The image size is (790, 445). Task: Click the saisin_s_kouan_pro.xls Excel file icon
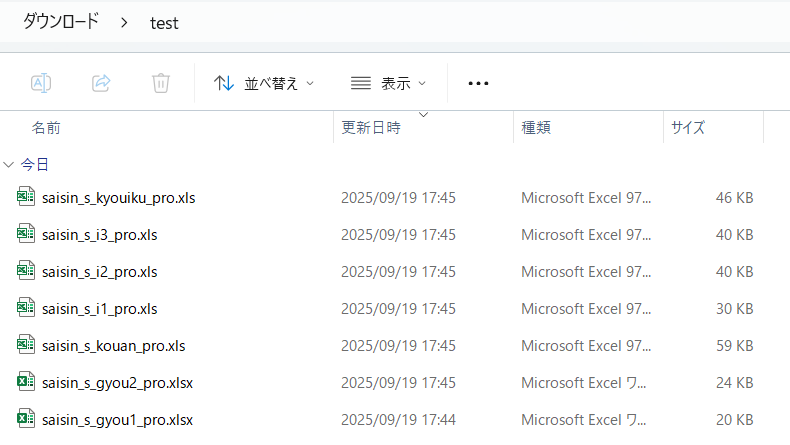click(x=26, y=344)
